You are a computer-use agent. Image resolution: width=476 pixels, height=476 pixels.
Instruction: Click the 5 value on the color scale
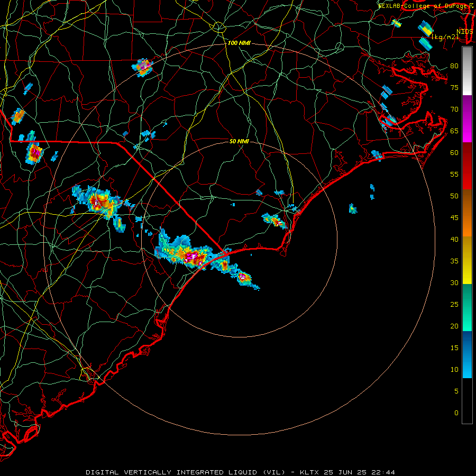point(456,391)
